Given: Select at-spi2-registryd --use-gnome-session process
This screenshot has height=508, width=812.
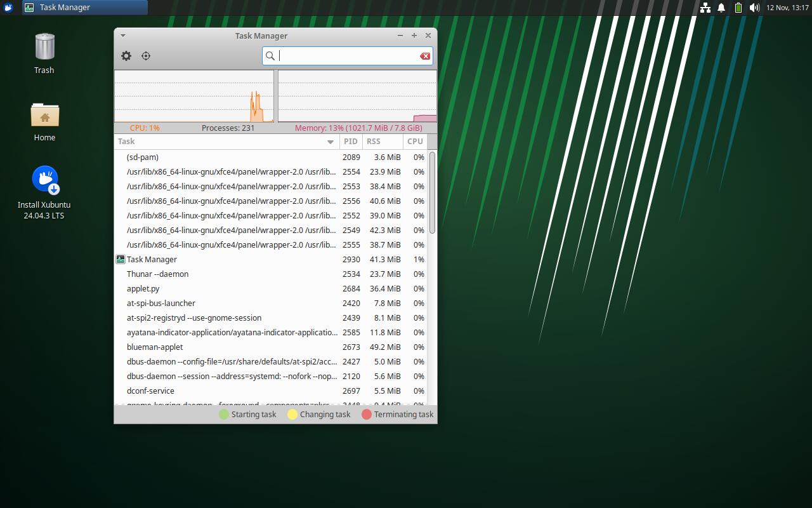Looking at the screenshot, I should coord(272,317).
